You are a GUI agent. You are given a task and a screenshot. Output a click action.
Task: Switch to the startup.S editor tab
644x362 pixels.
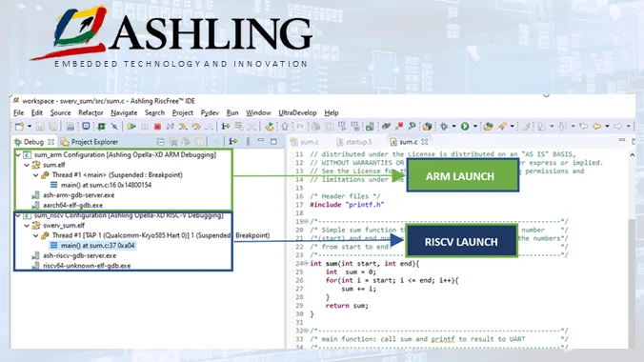click(354, 142)
